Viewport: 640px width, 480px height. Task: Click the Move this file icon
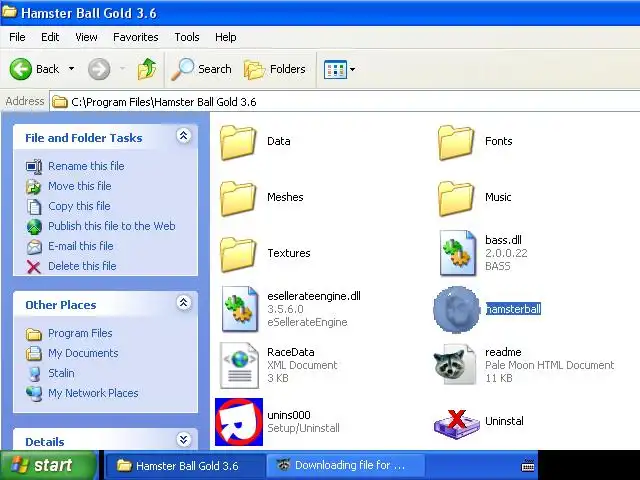[34, 187]
